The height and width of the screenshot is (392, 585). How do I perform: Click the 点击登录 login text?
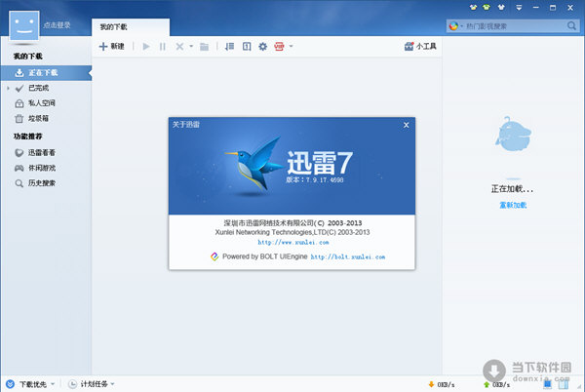pos(57,25)
